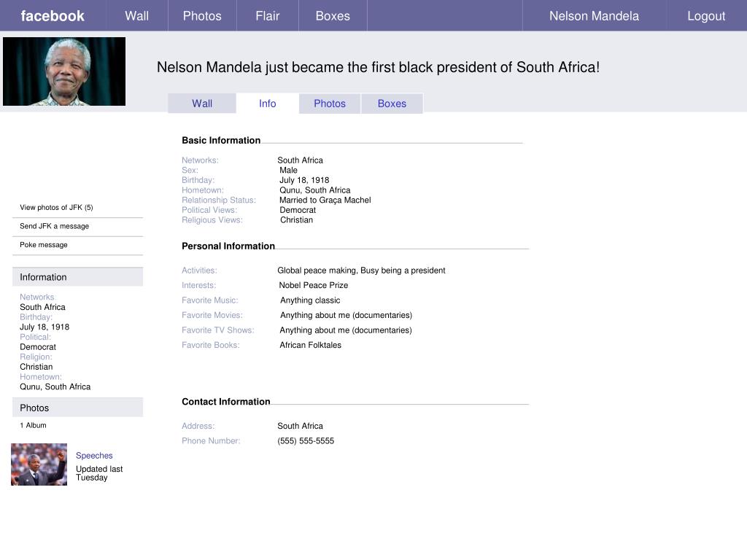Click the '1 Album' text

(x=33, y=425)
